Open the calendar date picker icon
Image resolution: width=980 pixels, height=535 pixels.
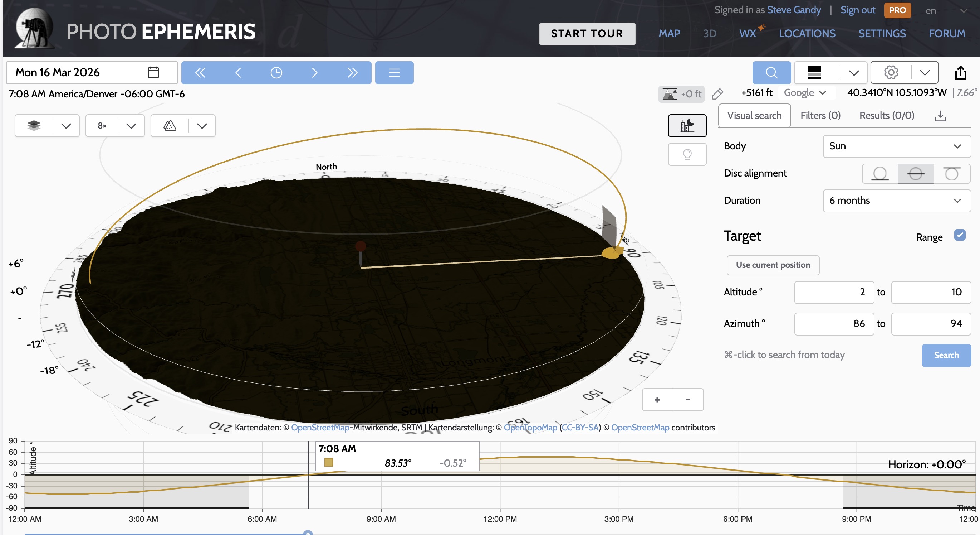pos(153,72)
